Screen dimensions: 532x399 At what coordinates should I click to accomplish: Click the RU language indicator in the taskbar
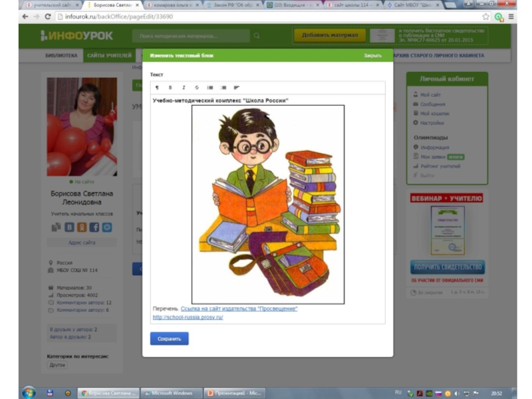pos(398,392)
